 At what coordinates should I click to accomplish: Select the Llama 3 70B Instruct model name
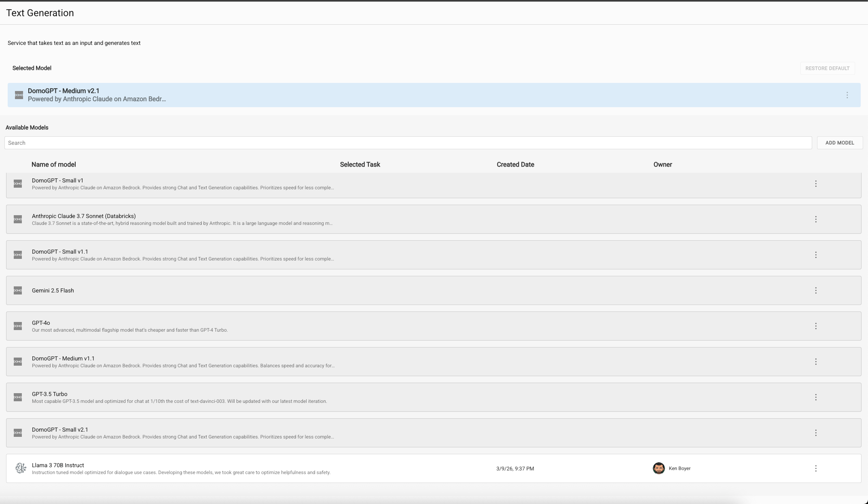coord(58,465)
